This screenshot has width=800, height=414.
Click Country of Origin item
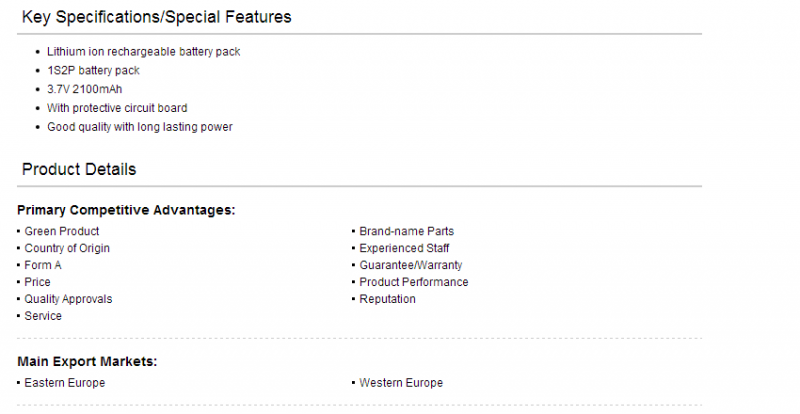point(67,248)
